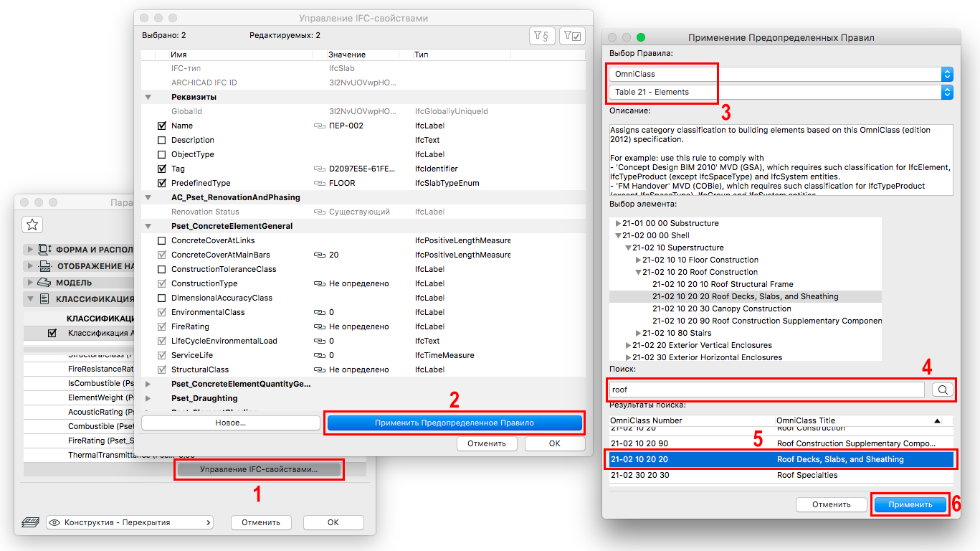Image resolution: width=980 pixels, height=551 pixels.
Task: Click the paragraph filter icon in IFC properties
Action: (x=541, y=36)
